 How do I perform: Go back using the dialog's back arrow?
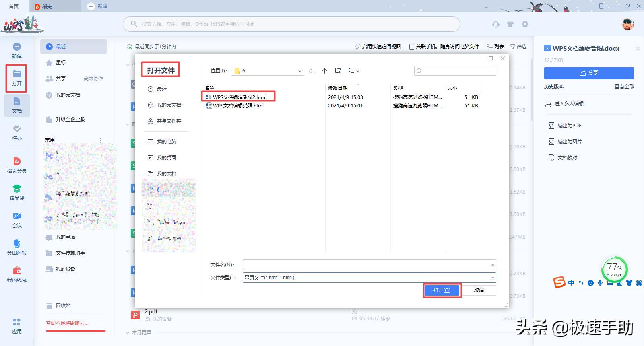(312, 71)
